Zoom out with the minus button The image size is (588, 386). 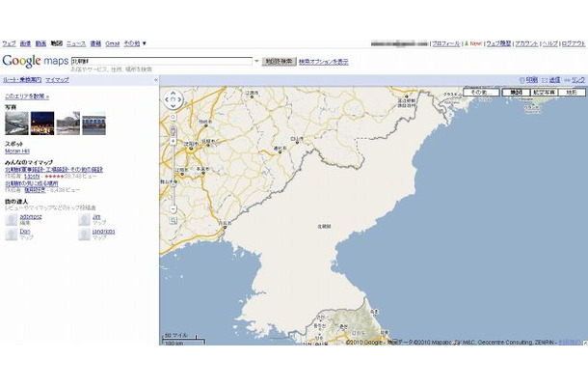(x=173, y=208)
